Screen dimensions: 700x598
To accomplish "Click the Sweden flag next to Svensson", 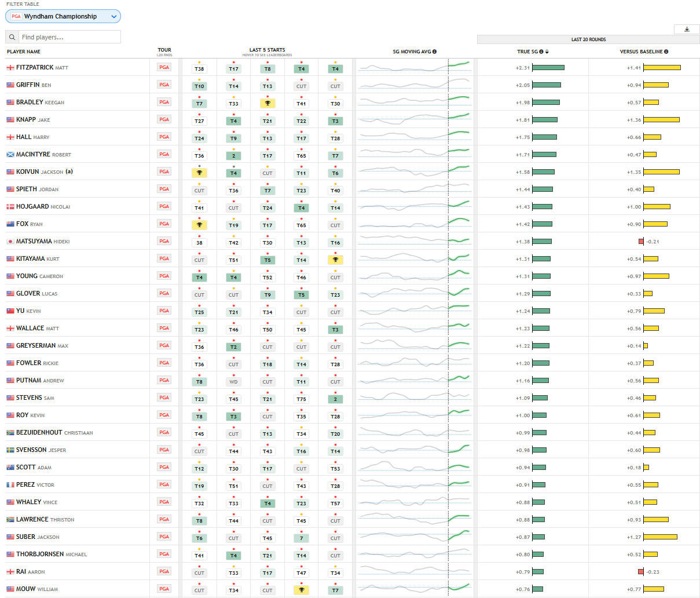I will coord(10,450).
